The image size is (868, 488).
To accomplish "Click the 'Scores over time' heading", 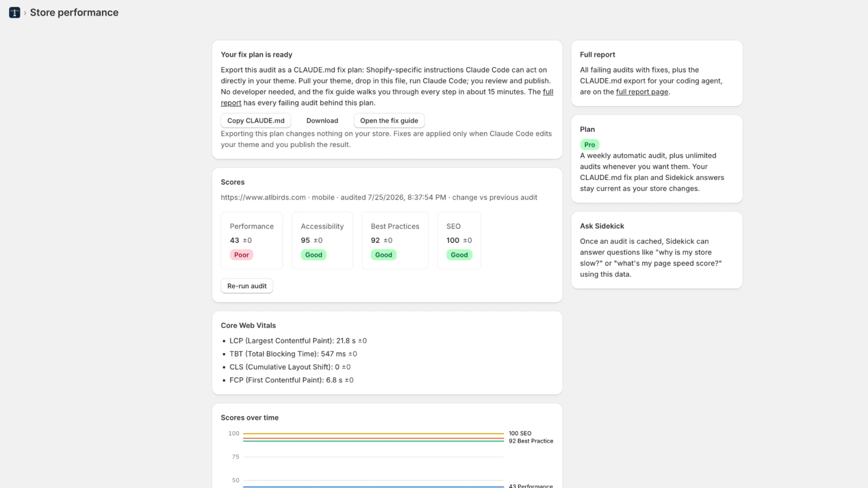I will tap(250, 418).
